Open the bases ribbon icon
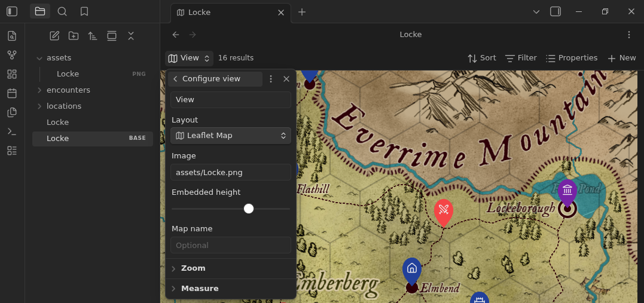Screen dimensions: 644x303 tap(12, 151)
